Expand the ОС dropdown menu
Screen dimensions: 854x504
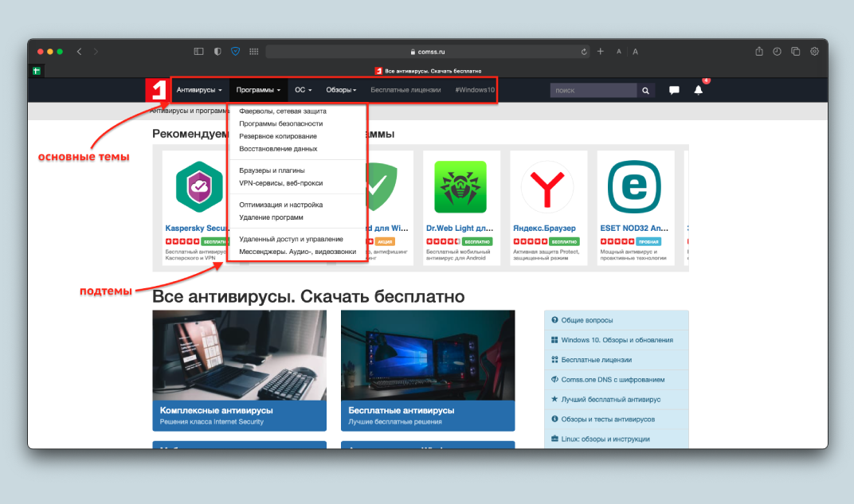point(304,90)
